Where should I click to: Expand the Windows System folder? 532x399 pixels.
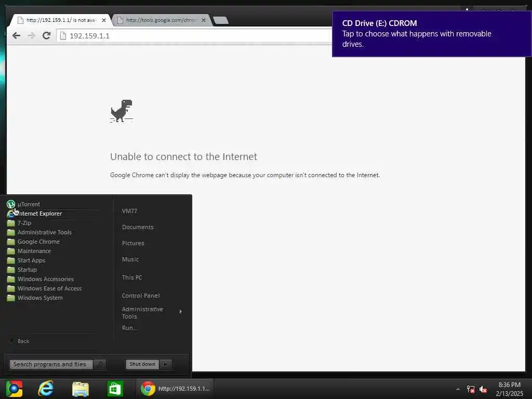tap(35, 298)
